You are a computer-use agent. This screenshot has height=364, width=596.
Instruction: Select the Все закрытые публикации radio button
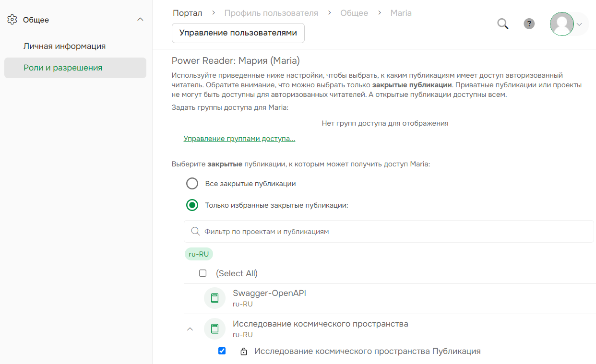point(192,183)
